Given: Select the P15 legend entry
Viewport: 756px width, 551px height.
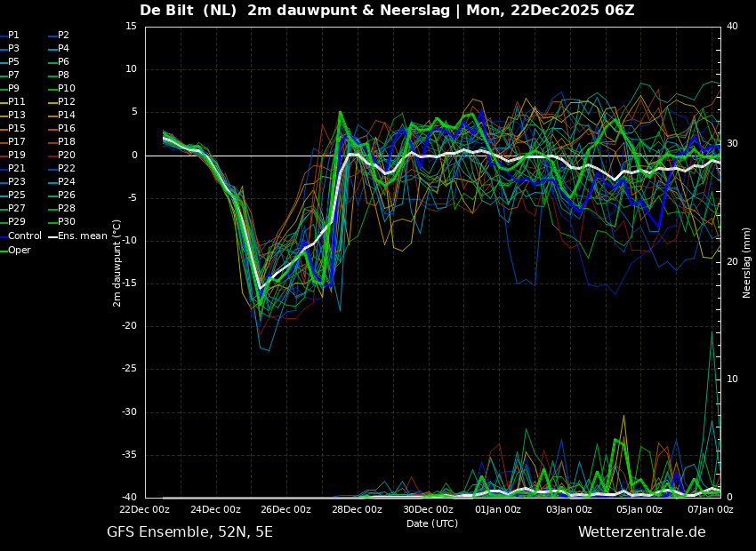Looking at the screenshot, I should (17, 129).
